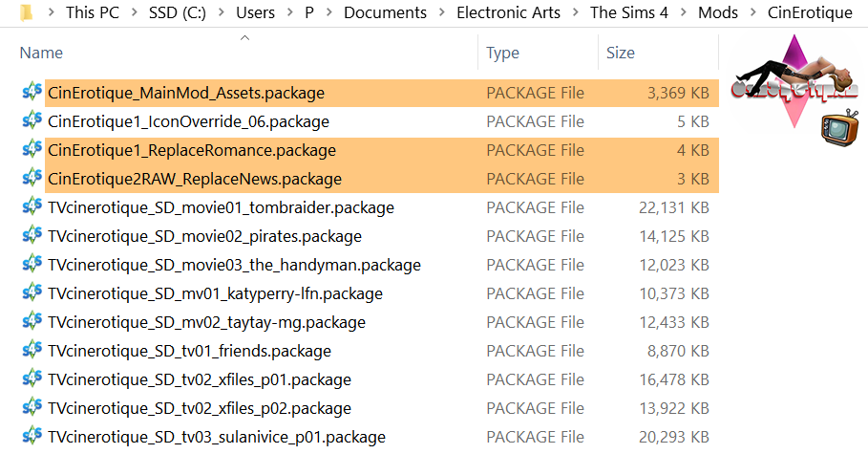Expand chevron after Electronic Arts
The width and height of the screenshot is (868, 454).
(x=576, y=12)
